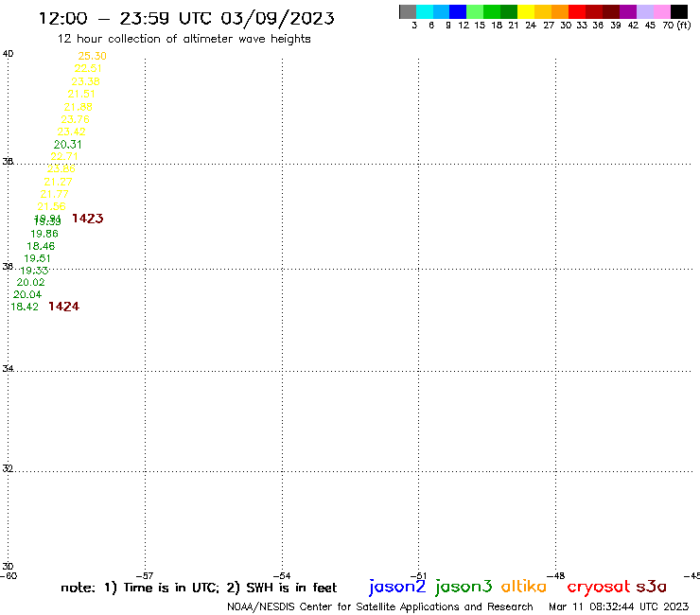Click the s3a satellite legend label
700x615 pixels.
tap(652, 587)
